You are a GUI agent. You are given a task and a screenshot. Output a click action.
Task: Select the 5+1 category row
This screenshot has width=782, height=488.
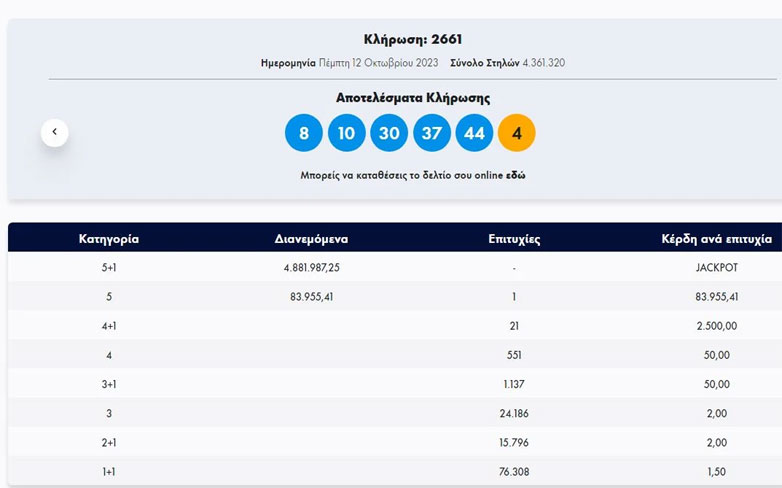(x=108, y=268)
